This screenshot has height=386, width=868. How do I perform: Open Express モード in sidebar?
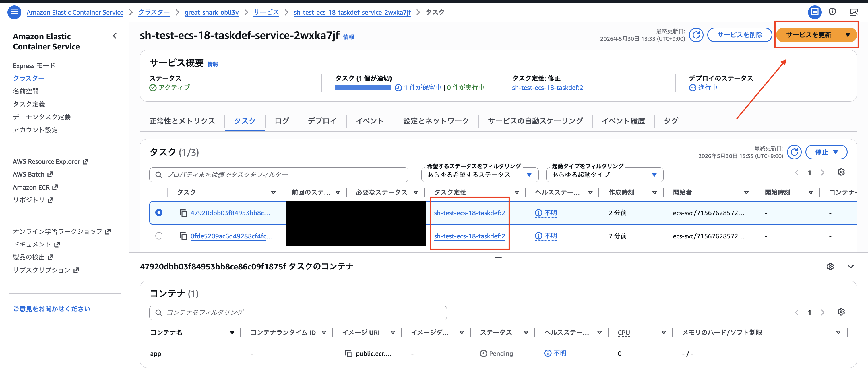point(34,65)
